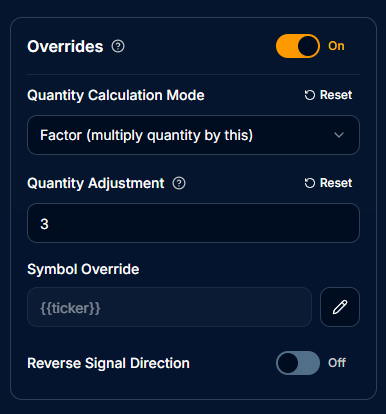Click the Reverse Signal Direction label text

point(108,363)
